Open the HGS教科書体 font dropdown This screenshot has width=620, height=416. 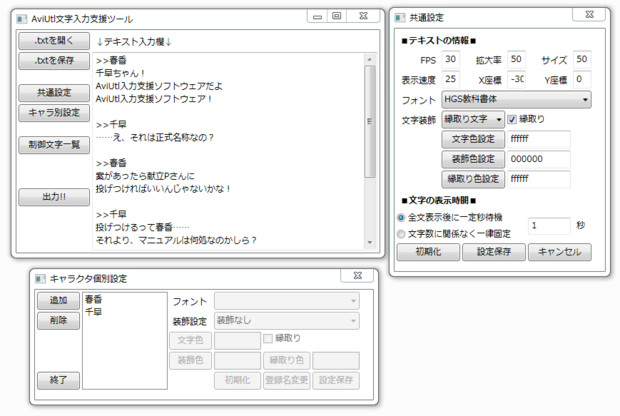click(x=516, y=100)
